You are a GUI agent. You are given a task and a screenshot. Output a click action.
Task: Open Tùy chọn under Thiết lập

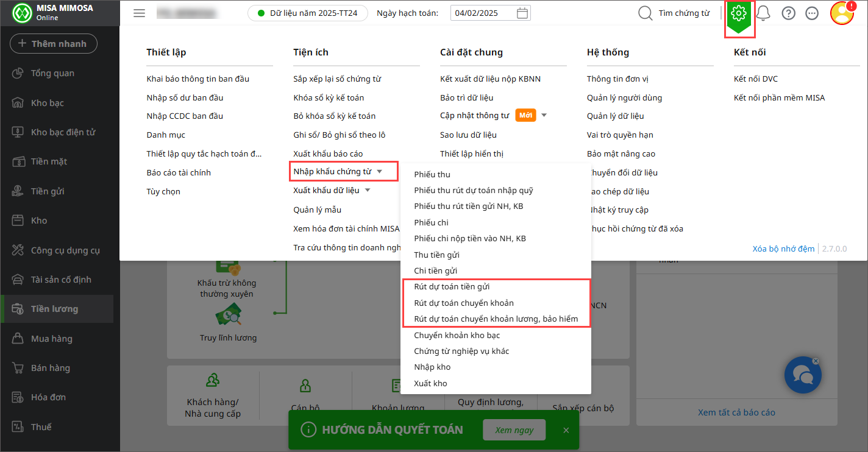[163, 191]
